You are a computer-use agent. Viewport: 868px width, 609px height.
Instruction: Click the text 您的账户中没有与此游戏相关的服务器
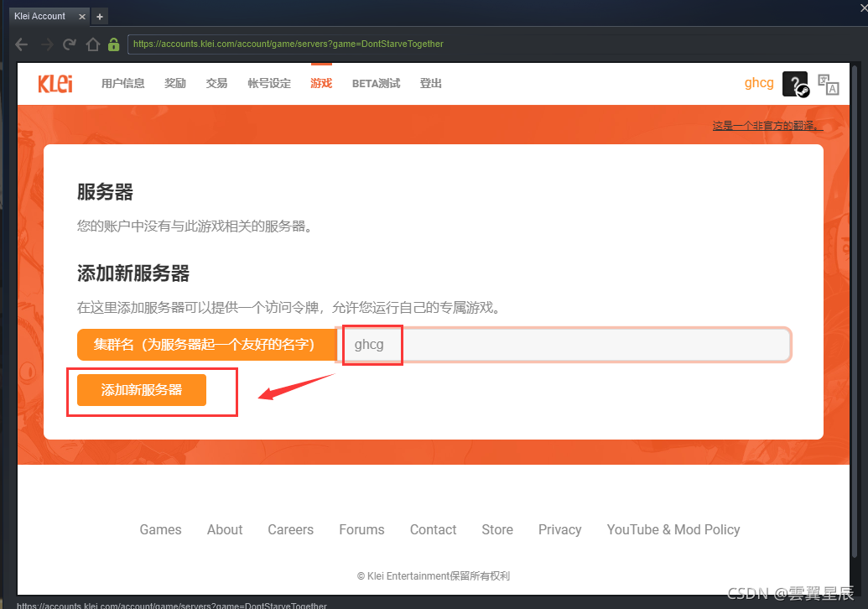[195, 226]
